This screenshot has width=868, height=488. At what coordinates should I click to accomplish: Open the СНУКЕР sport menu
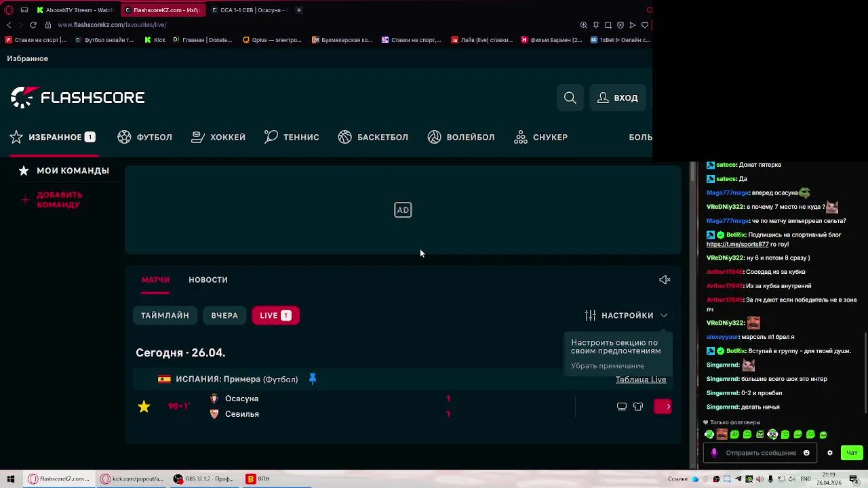(x=540, y=137)
